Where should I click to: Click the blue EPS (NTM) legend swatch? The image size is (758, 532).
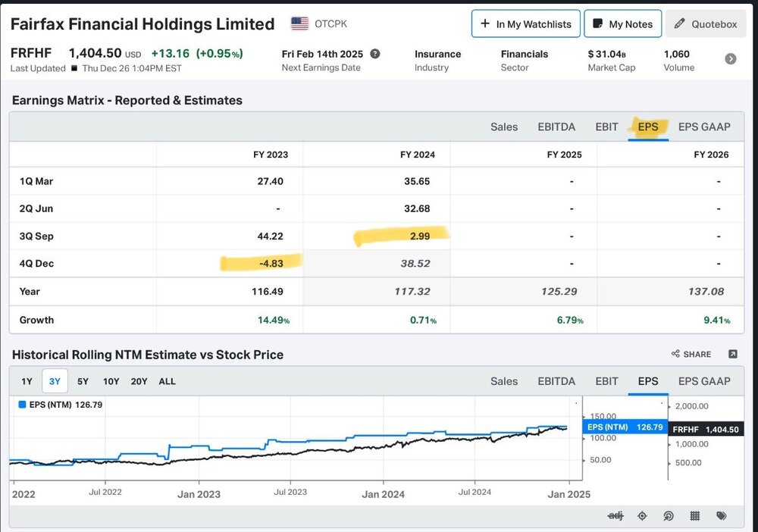coord(22,405)
